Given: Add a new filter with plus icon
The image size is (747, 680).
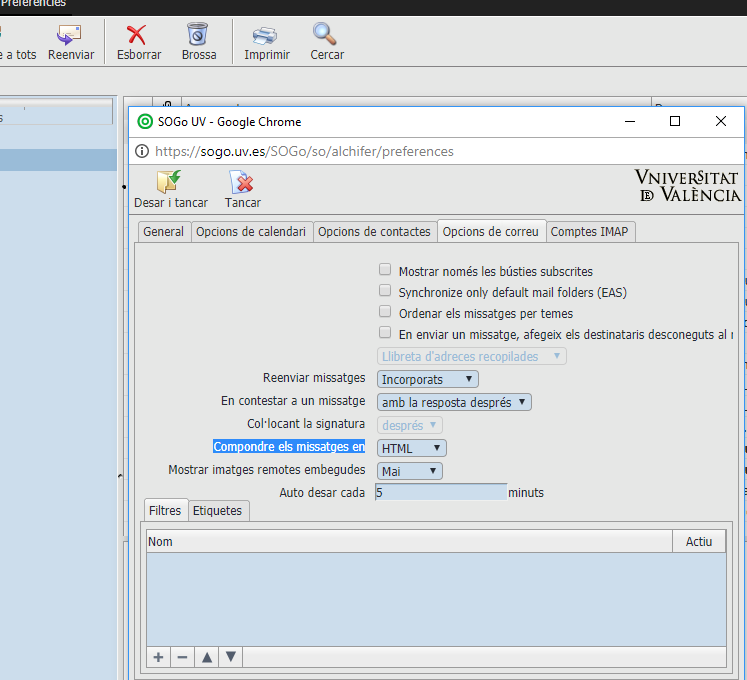Looking at the screenshot, I should point(158,657).
